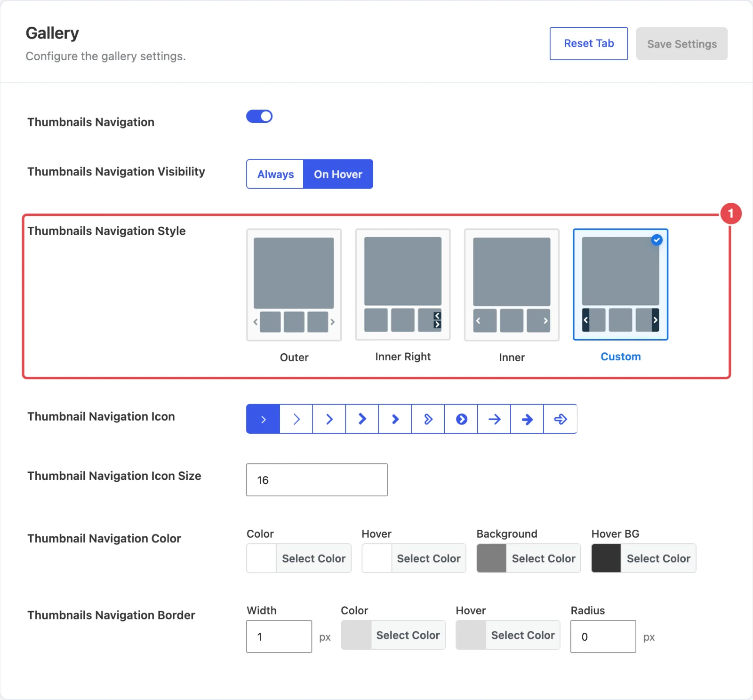This screenshot has height=700, width=753.
Task: Select the Inner Right navigation style
Action: pos(403,285)
